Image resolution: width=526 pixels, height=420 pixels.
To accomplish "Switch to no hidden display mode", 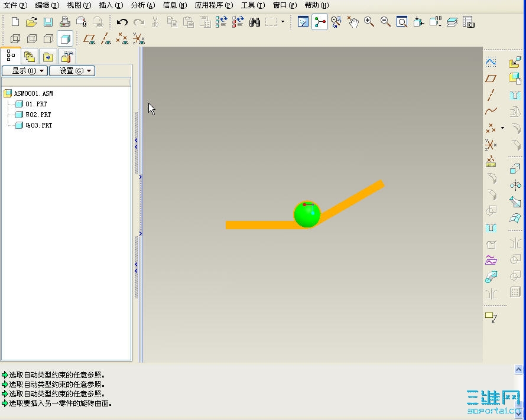I will [x=48, y=39].
